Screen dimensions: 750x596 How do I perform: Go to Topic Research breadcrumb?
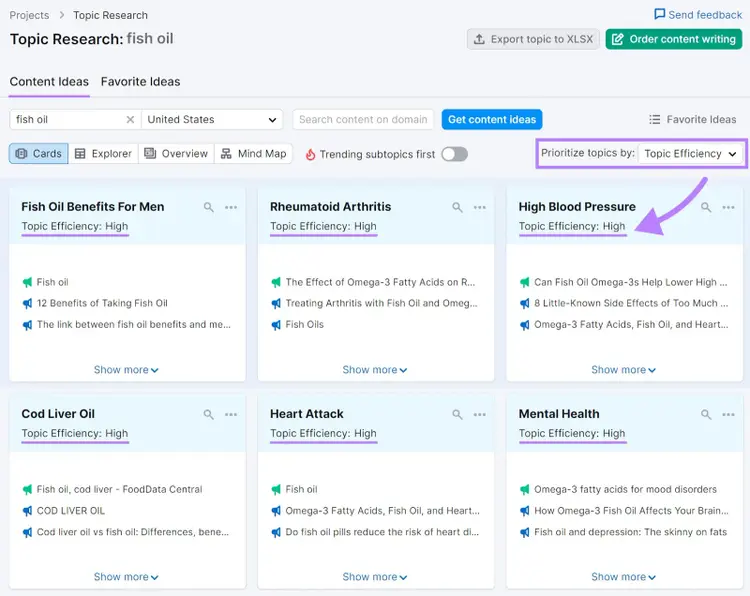coord(110,15)
